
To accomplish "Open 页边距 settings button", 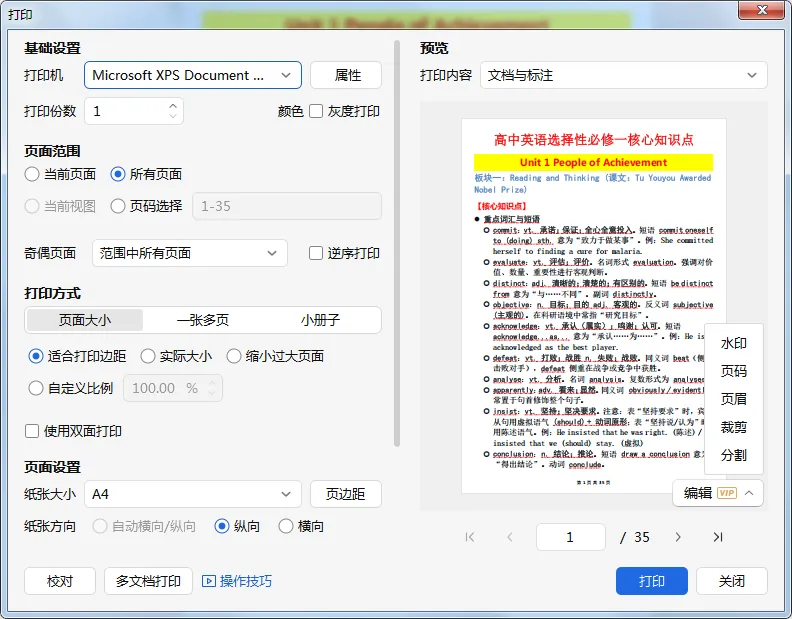I will point(346,494).
